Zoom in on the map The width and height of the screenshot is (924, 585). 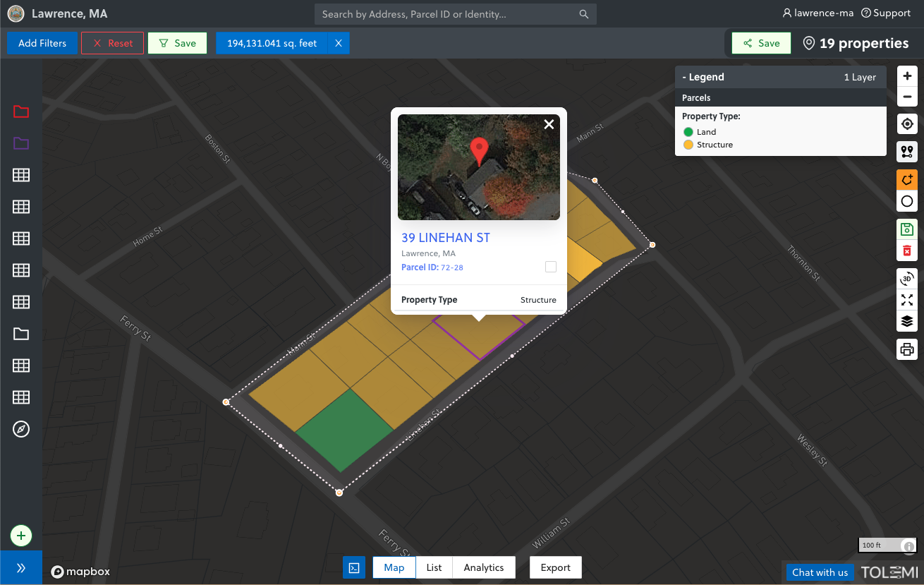[907, 76]
